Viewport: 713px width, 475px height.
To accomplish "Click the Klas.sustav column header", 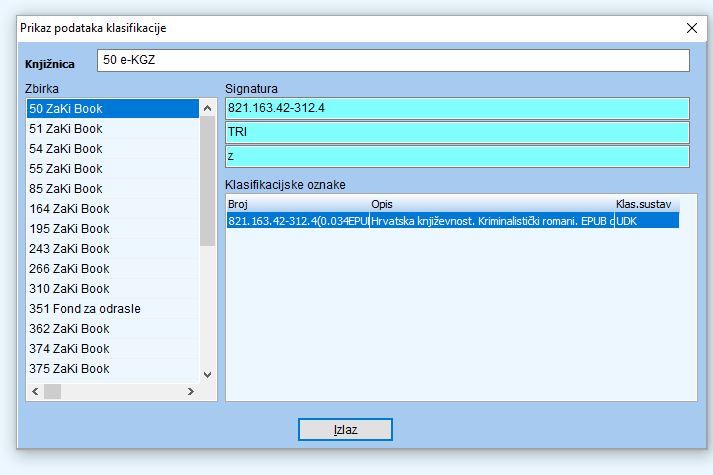I will [645, 204].
